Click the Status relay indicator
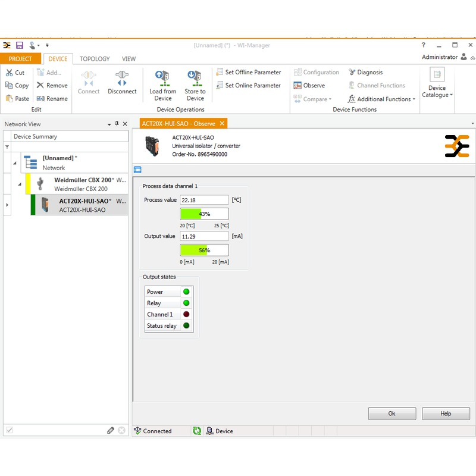This screenshot has height=476, width=476. (x=186, y=325)
